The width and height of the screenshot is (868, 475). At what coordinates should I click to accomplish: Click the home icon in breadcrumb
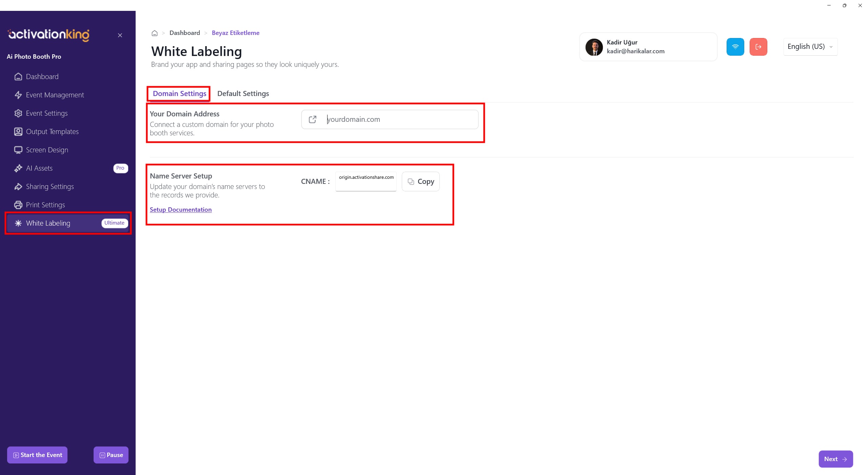coord(155,33)
